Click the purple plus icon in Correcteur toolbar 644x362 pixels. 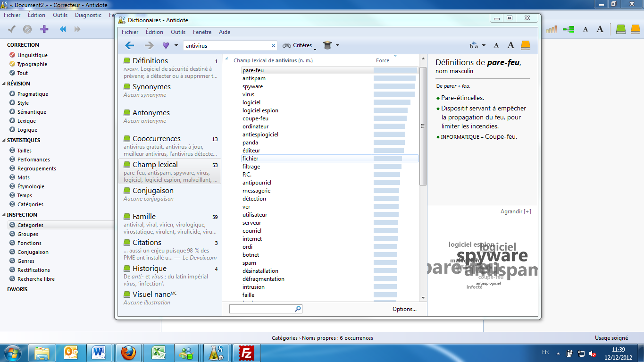coord(44,29)
